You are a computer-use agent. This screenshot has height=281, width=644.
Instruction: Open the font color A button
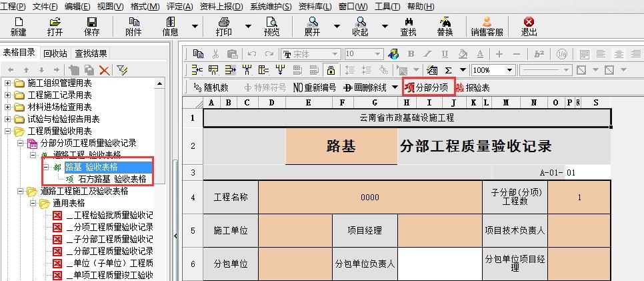pyautogui.click(x=480, y=54)
